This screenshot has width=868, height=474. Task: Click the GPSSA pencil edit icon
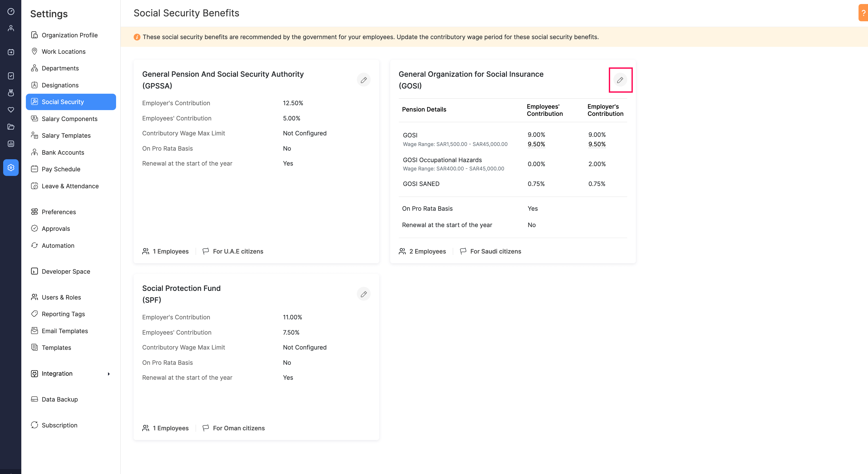363,80
